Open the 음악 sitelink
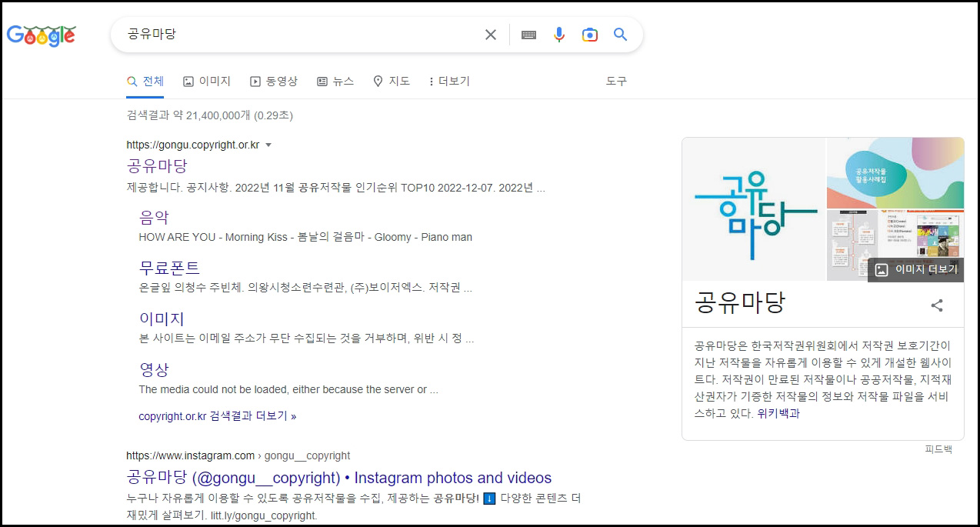This screenshot has width=980, height=527. tap(154, 217)
